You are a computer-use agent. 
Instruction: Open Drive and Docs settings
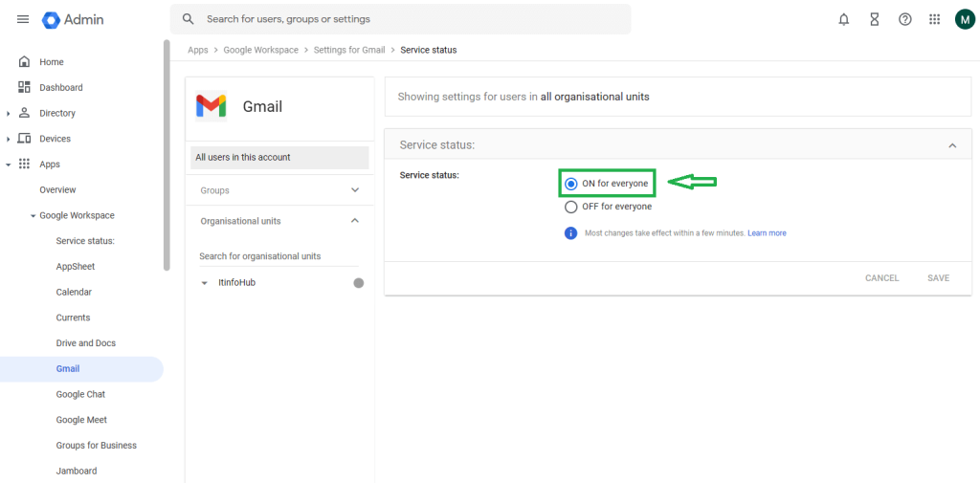pos(85,343)
